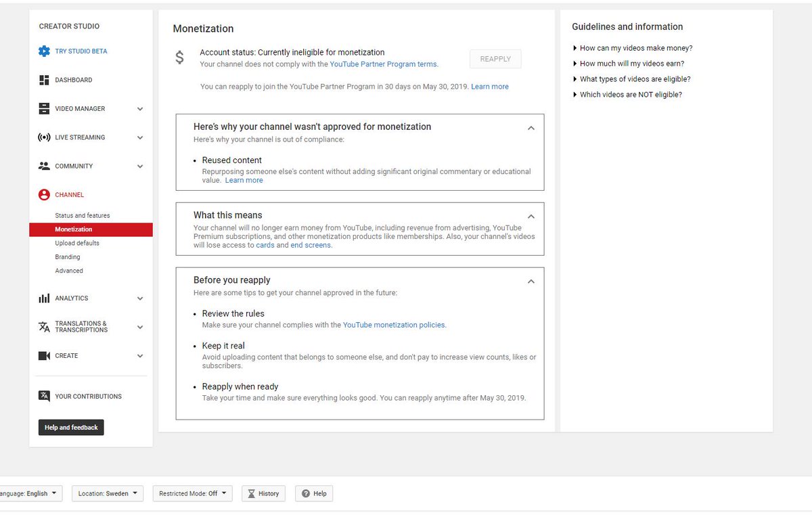
Task: Open the Advanced channel settings
Action: point(69,271)
